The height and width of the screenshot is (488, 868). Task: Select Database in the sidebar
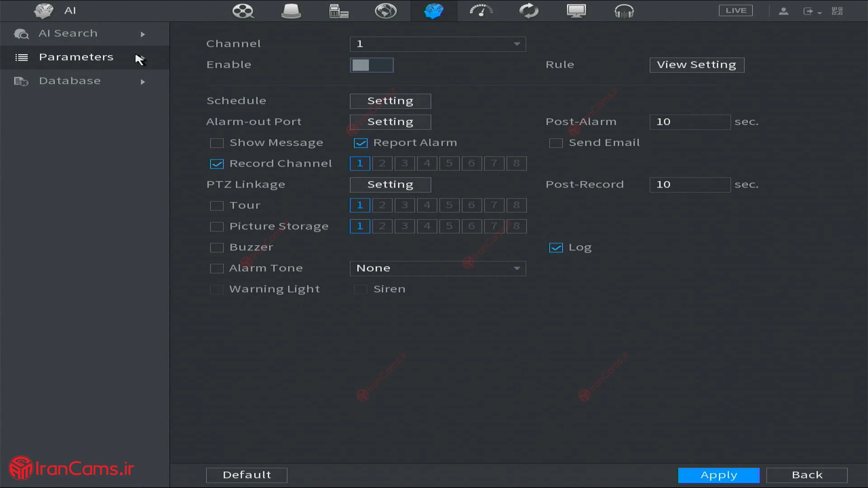coord(70,81)
